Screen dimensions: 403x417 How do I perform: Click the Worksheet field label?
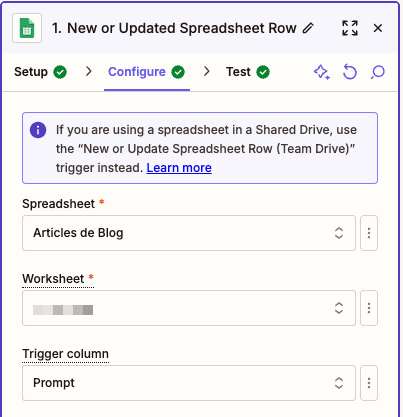pyautogui.click(x=53, y=279)
